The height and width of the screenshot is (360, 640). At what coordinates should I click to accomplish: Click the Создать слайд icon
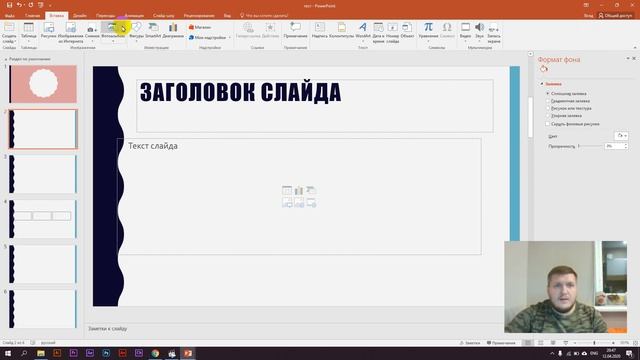point(9,33)
